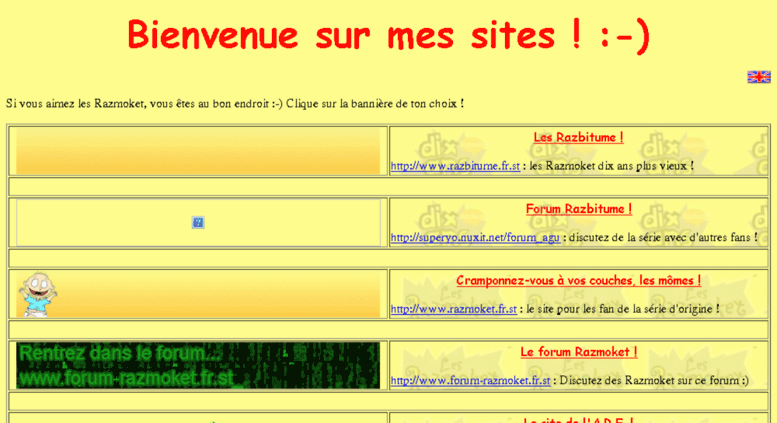Click the Razbitume yellow banner image

(198, 151)
